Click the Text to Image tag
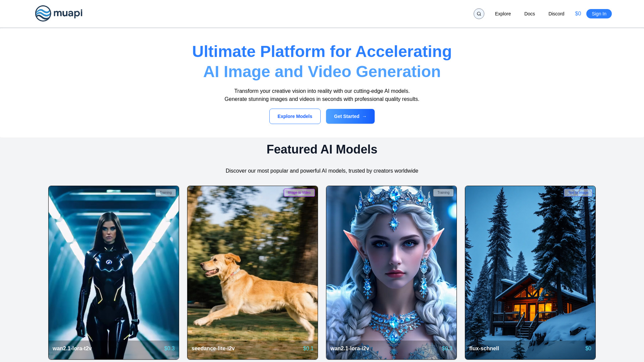This screenshot has width=644, height=362. click(578, 193)
